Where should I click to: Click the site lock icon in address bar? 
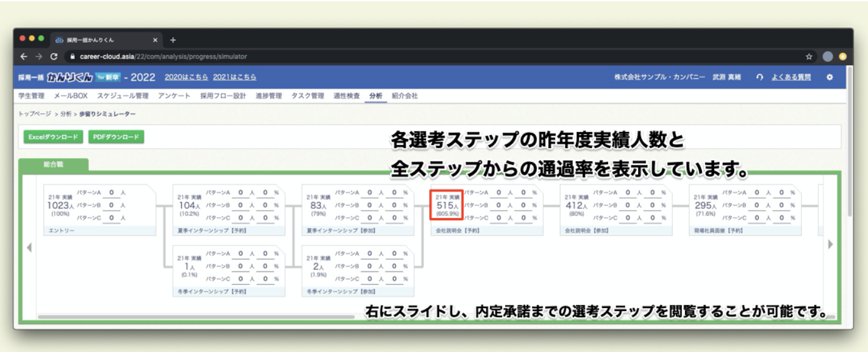(x=73, y=56)
